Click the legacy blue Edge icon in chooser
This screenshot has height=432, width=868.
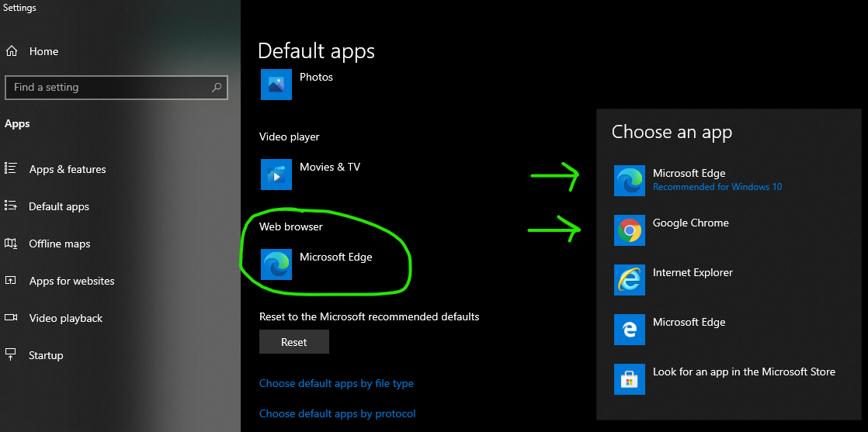click(630, 330)
